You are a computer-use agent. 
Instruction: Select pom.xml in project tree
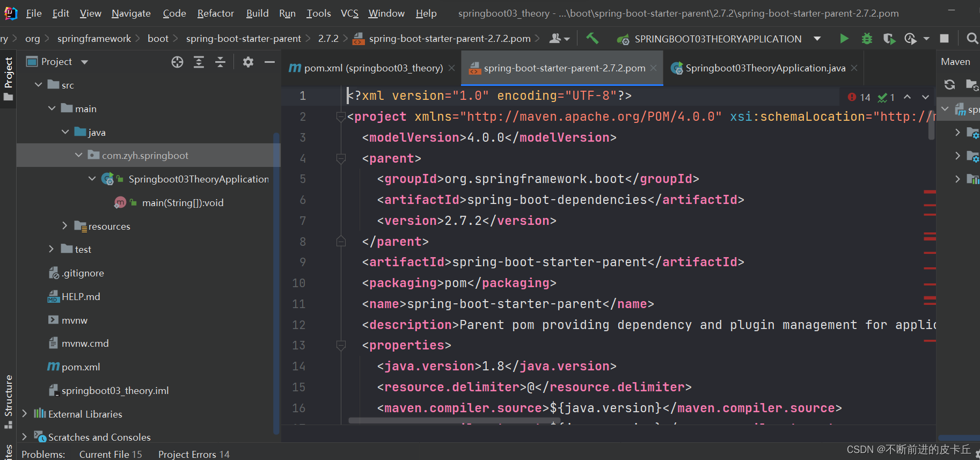tap(81, 367)
